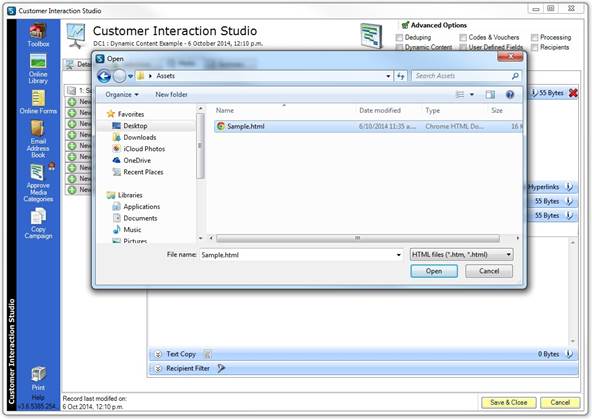592x419 pixels.
Task: Click the horizontal scrollbar in file list
Action: click(358, 238)
